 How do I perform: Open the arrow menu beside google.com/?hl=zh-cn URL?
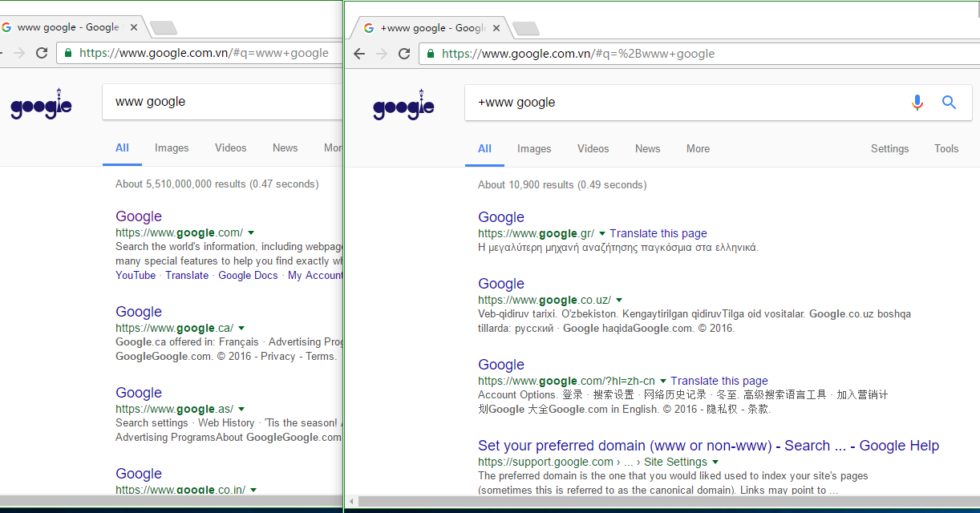pos(663,381)
